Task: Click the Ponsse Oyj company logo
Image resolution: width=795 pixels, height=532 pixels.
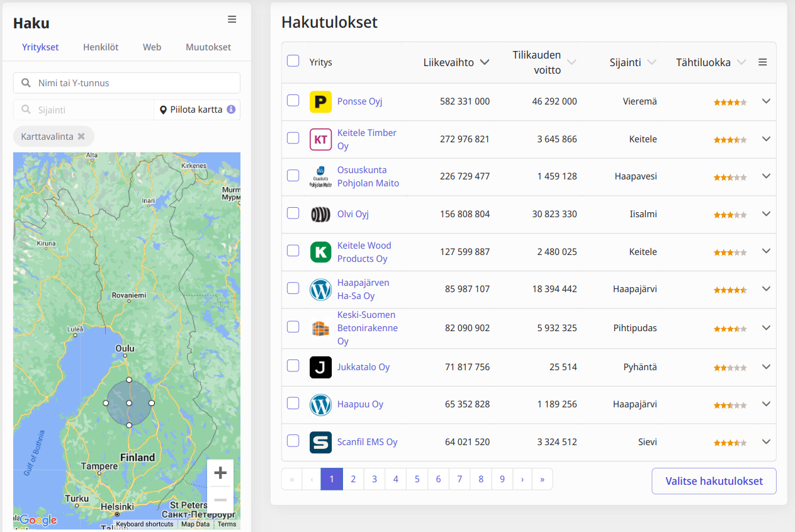Action: (320, 101)
